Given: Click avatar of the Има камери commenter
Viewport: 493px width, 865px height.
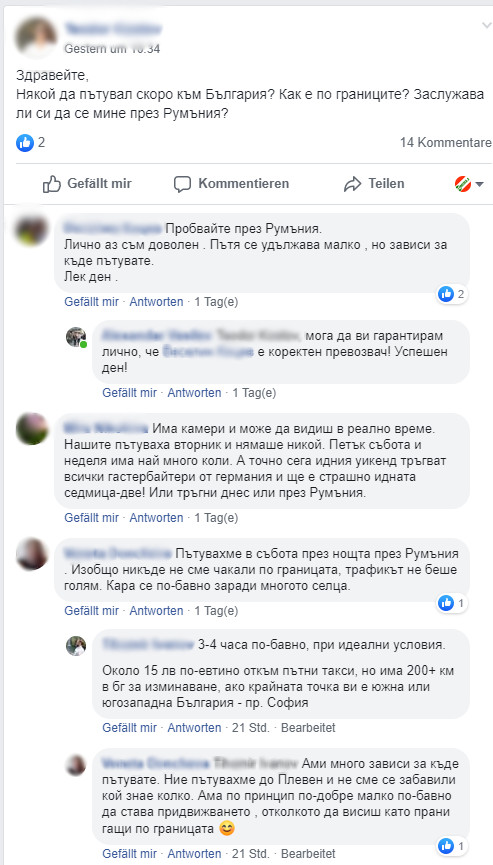Looking at the screenshot, I should (x=32, y=429).
